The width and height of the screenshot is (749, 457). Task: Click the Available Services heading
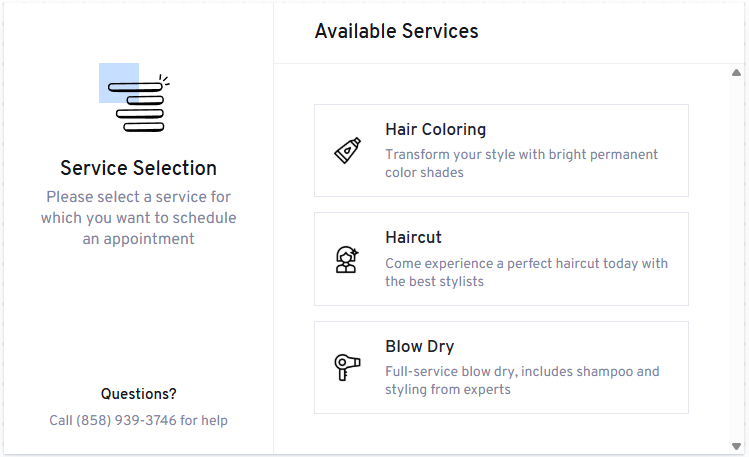396,32
